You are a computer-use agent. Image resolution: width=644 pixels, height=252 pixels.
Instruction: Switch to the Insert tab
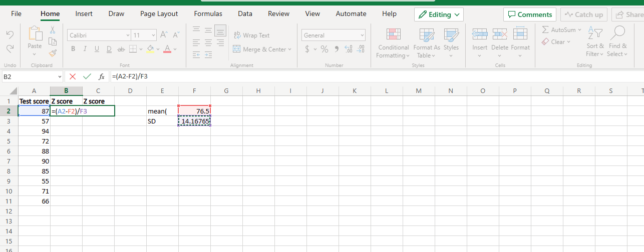(x=84, y=14)
